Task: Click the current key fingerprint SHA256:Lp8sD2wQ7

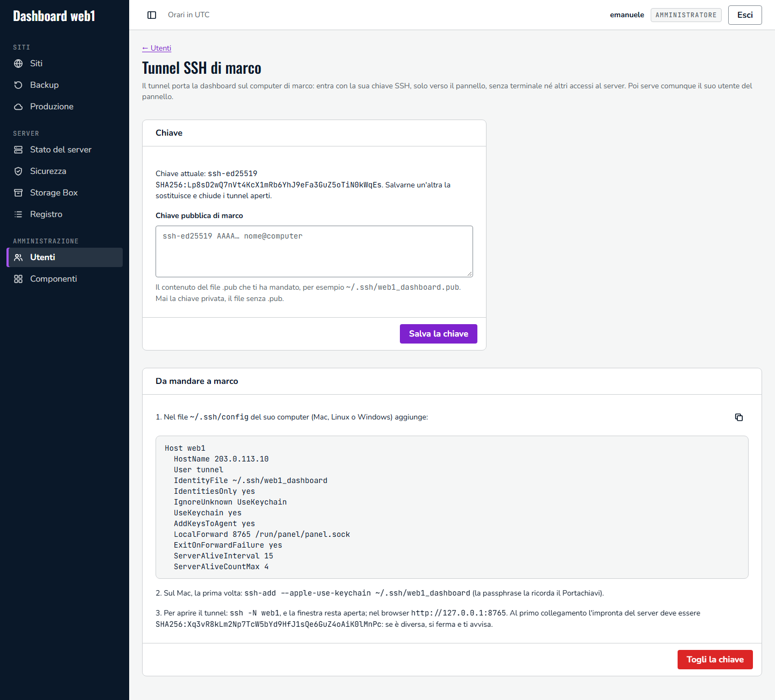Action: (269, 185)
